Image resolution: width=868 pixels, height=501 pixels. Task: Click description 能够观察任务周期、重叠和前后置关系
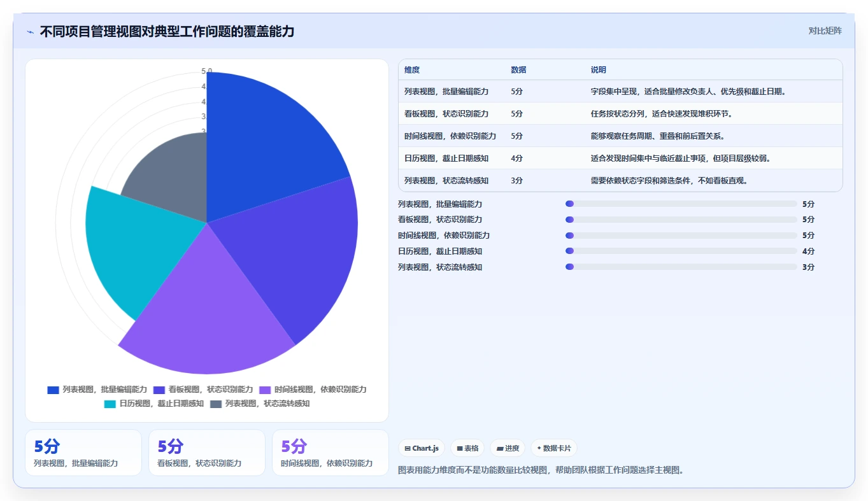tap(658, 136)
